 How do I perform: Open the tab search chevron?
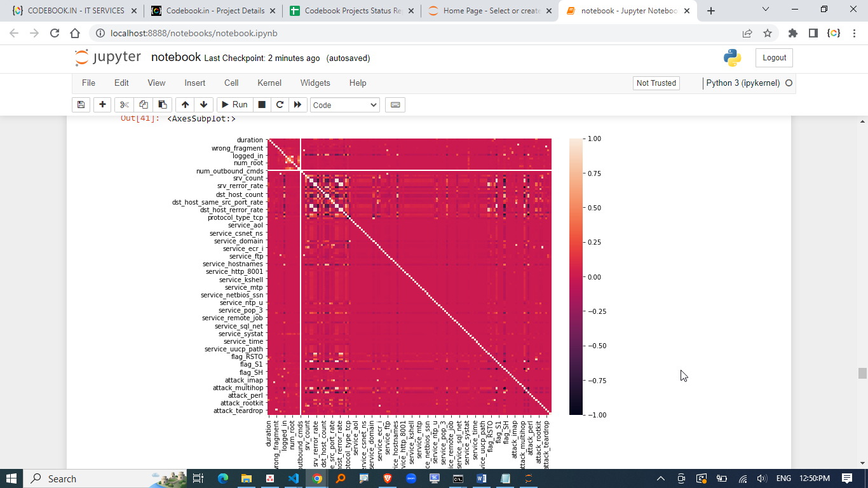click(x=765, y=10)
